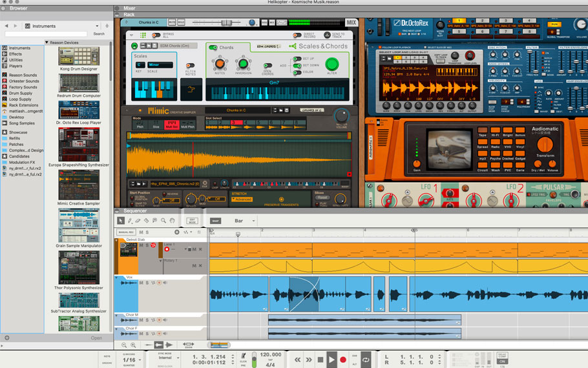Click the MIX button on Chunks in C
Image resolution: width=588 pixels, height=368 pixels.
(x=352, y=23)
